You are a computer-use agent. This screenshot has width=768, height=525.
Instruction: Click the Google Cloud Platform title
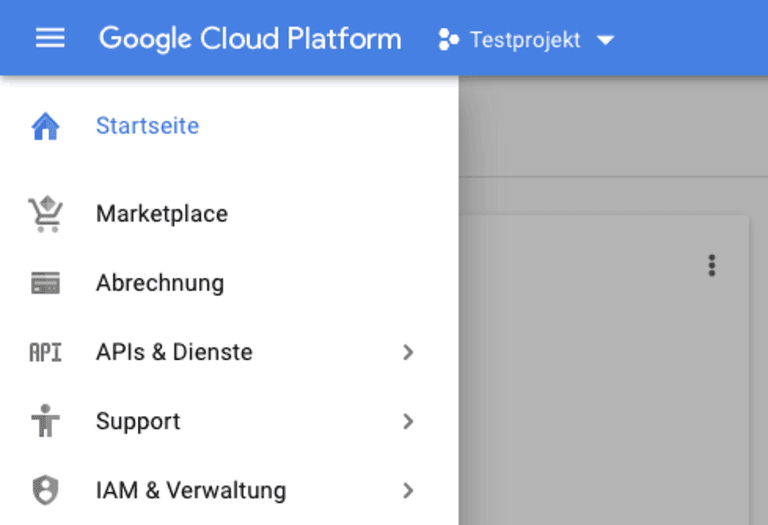click(x=250, y=39)
